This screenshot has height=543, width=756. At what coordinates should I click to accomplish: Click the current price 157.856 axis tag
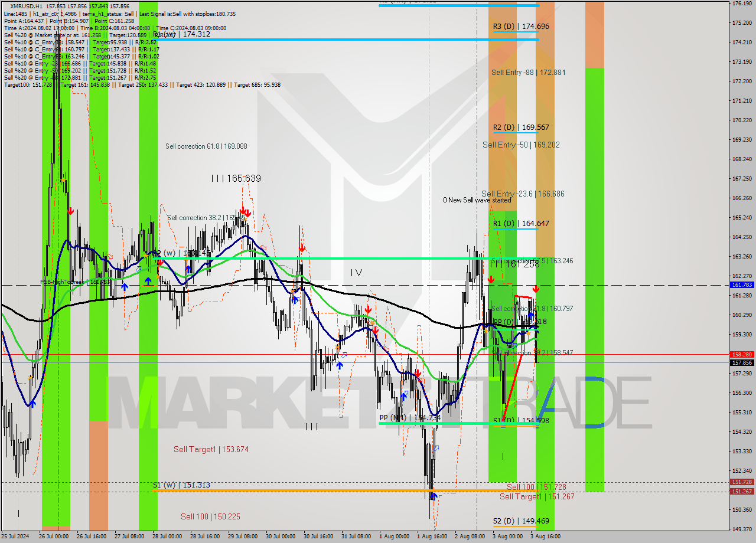tap(742, 363)
